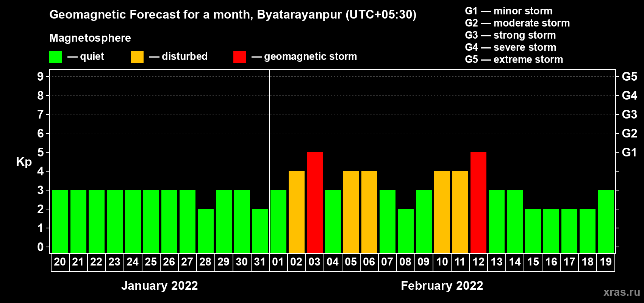The image size is (644, 303).
Task: Click the orange bar for February 05
Action: click(x=351, y=212)
